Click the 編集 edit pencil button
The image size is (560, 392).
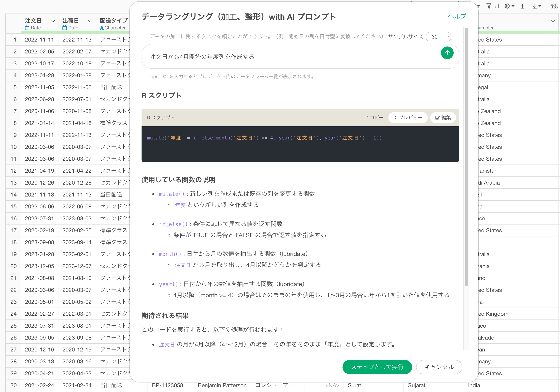(443, 117)
